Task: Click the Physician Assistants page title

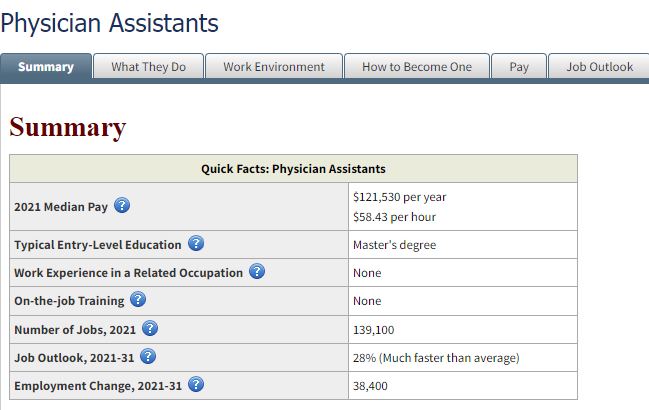Action: tap(110, 23)
